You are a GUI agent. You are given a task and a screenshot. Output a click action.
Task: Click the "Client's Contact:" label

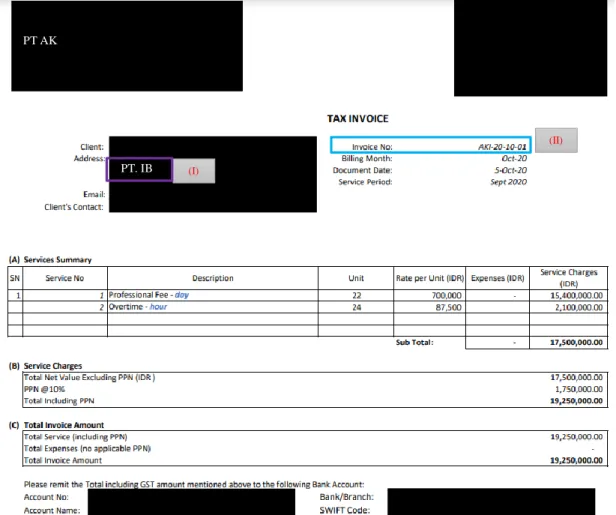[74, 207]
